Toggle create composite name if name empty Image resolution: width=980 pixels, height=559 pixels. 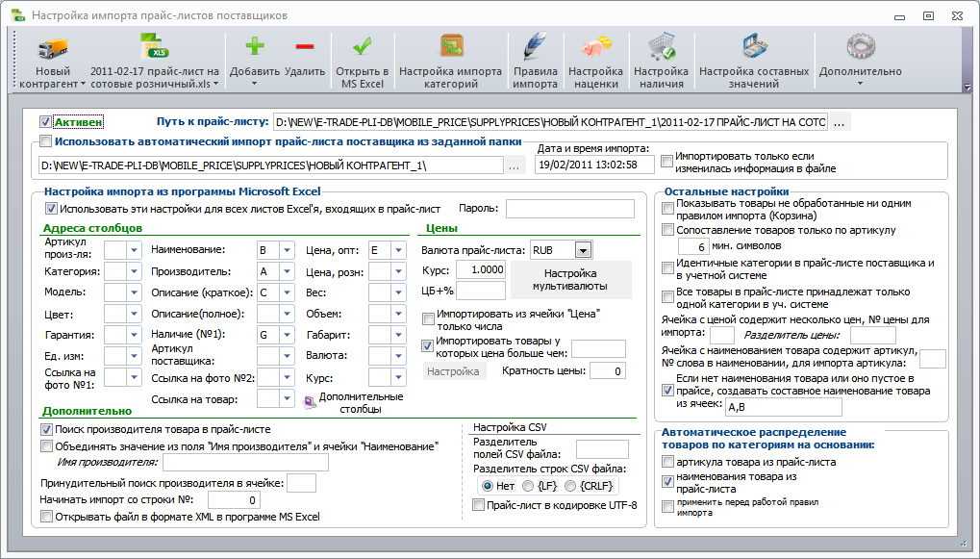pos(667,391)
